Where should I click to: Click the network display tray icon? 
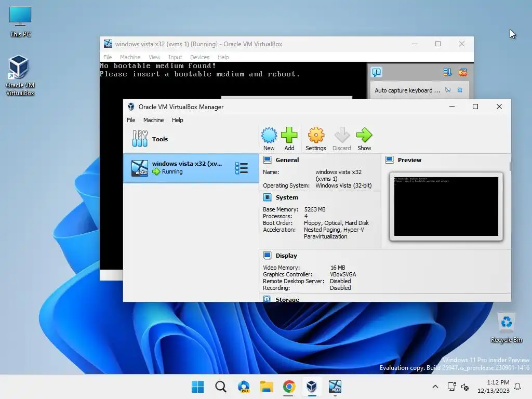coord(451,387)
